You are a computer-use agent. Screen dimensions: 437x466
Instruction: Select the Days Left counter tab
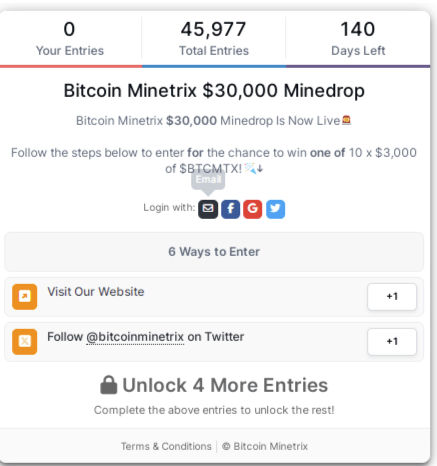[x=358, y=39]
